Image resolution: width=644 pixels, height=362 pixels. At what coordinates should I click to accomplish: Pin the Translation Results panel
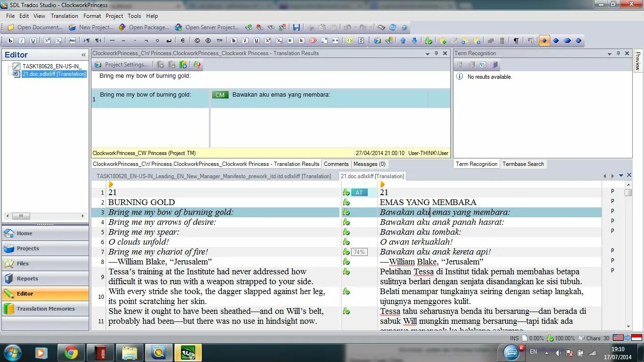[436, 53]
